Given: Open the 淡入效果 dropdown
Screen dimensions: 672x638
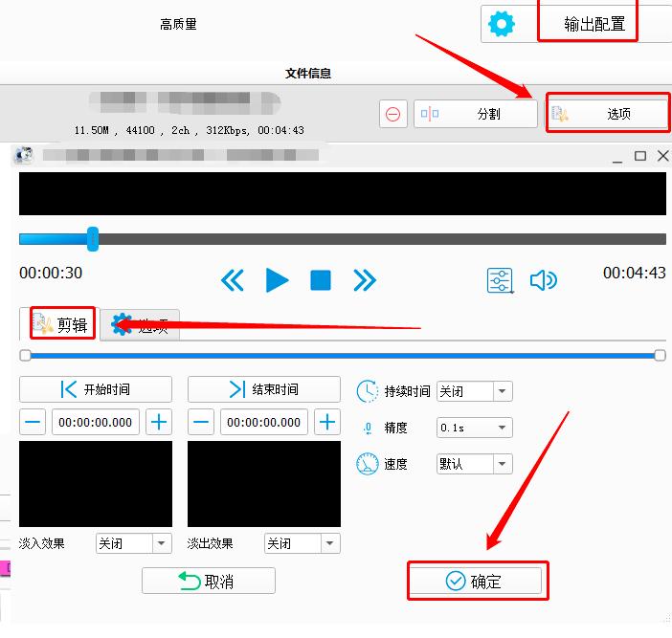Looking at the screenshot, I should pyautogui.click(x=134, y=543).
